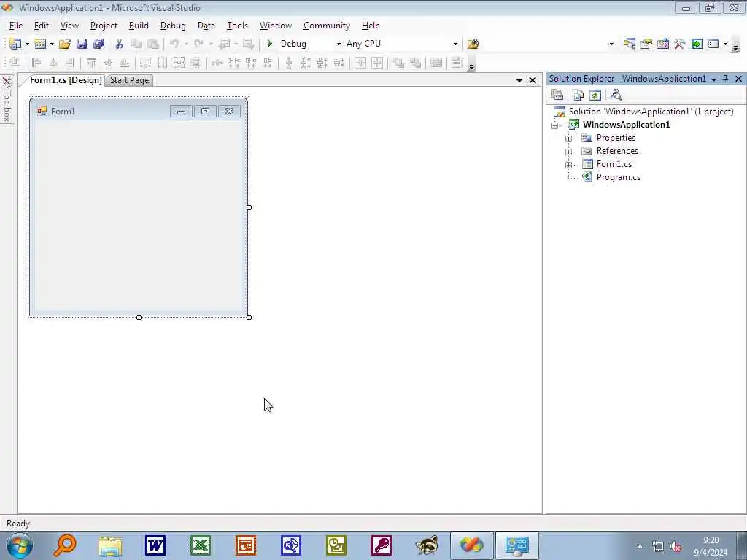This screenshot has width=747, height=560.
Task: Open the Toolbox hammer-and-wrench icon
Action: tap(680, 44)
